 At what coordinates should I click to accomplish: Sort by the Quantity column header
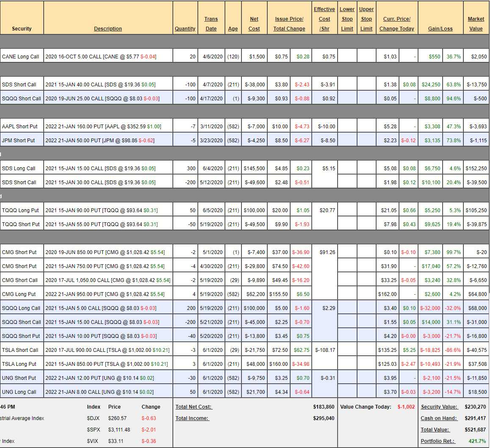(x=185, y=29)
